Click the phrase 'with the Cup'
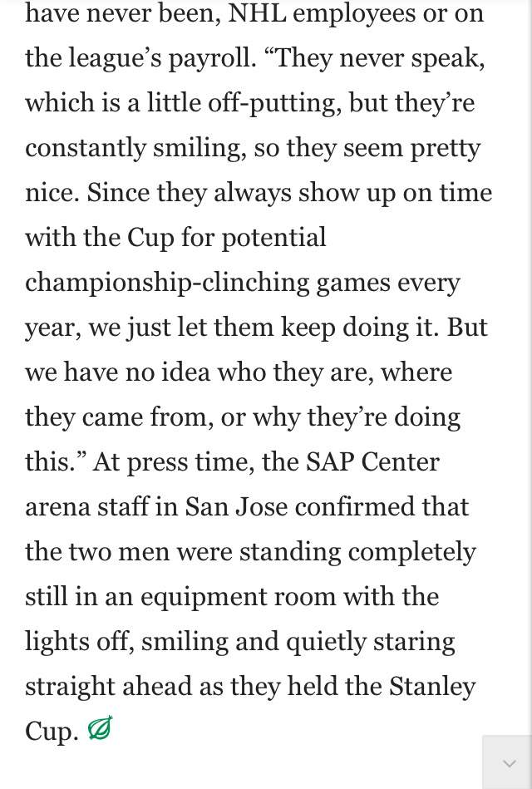Image resolution: width=532 pixels, height=789 pixels. pyautogui.click(x=99, y=238)
